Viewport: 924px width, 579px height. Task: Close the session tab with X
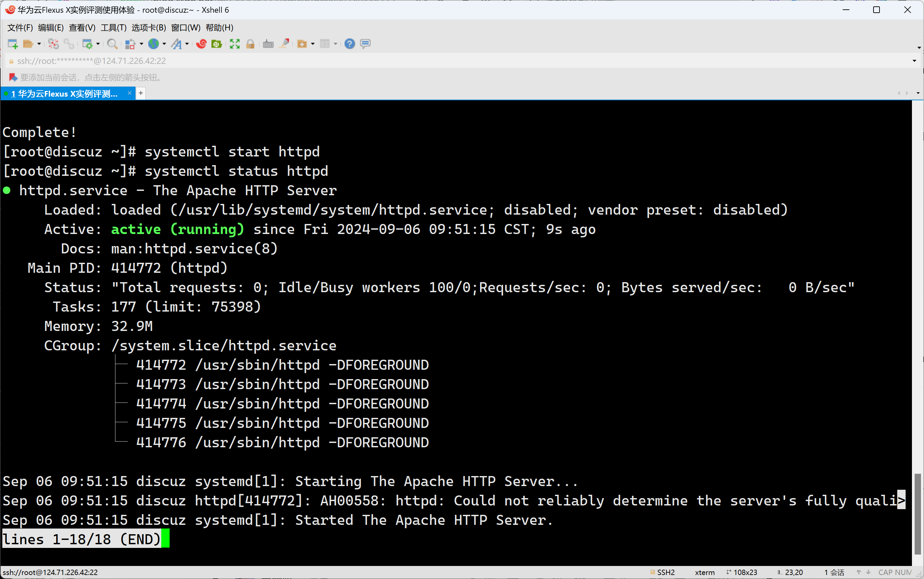(x=129, y=93)
